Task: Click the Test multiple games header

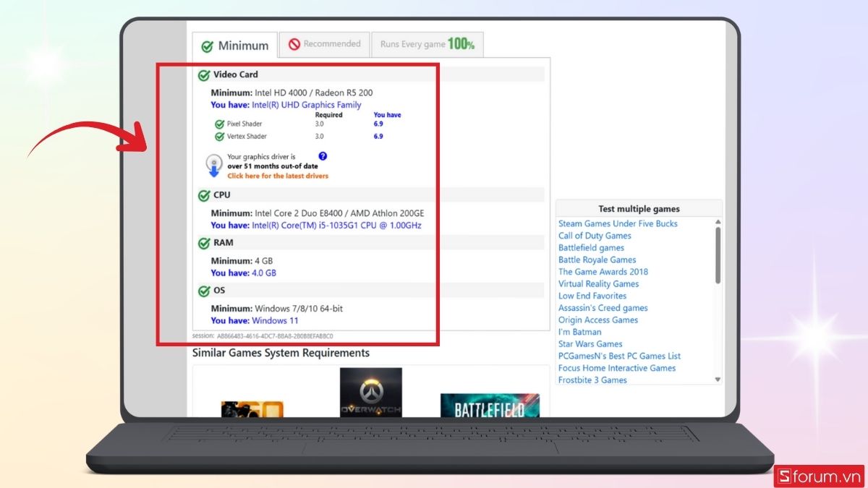Action: 639,209
